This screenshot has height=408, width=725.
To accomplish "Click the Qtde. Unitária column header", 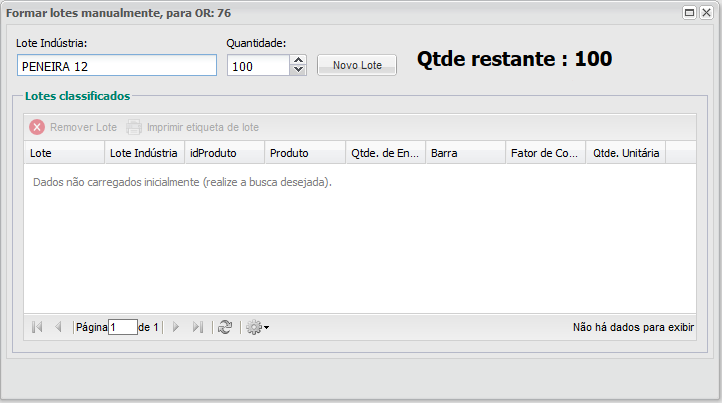I will point(626,154).
